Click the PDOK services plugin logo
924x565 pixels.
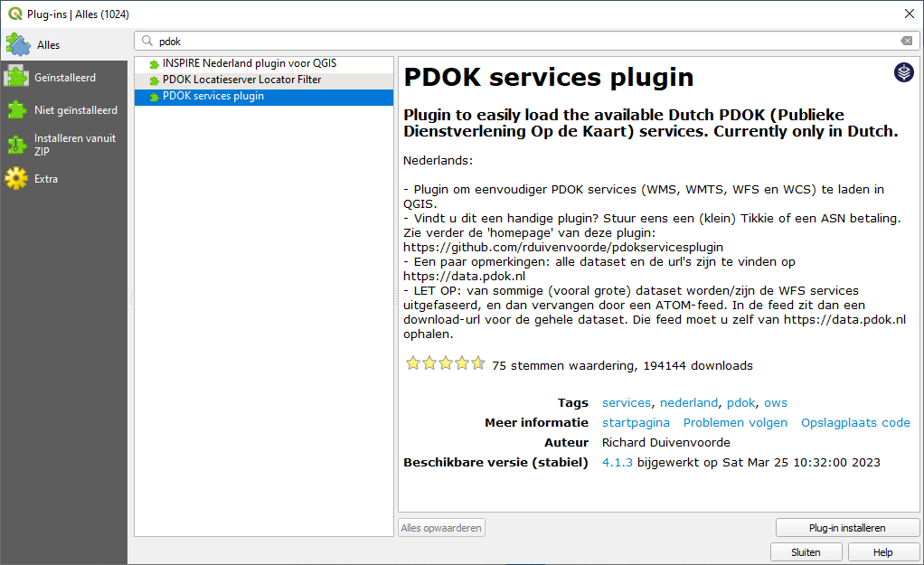pyautogui.click(x=903, y=73)
